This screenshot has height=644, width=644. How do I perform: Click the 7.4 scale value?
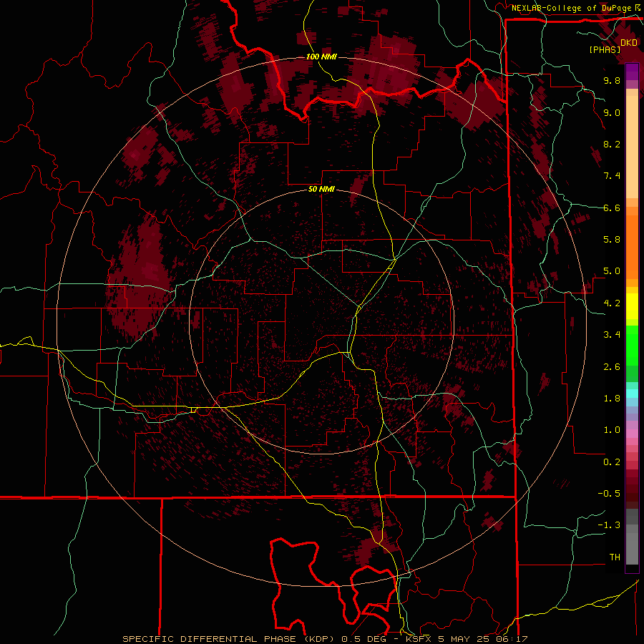[612, 176]
